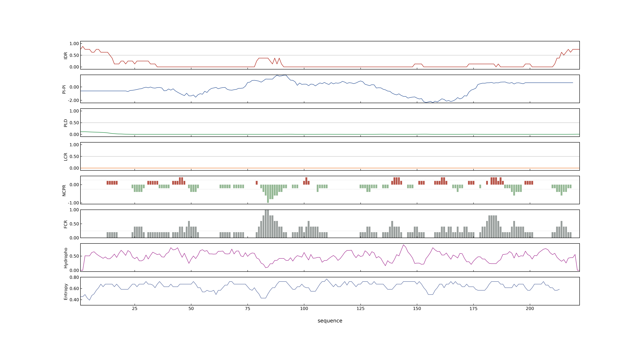Click the 0.00 tick on Hydropho axis
The image size is (644, 343).
[x=74, y=270]
